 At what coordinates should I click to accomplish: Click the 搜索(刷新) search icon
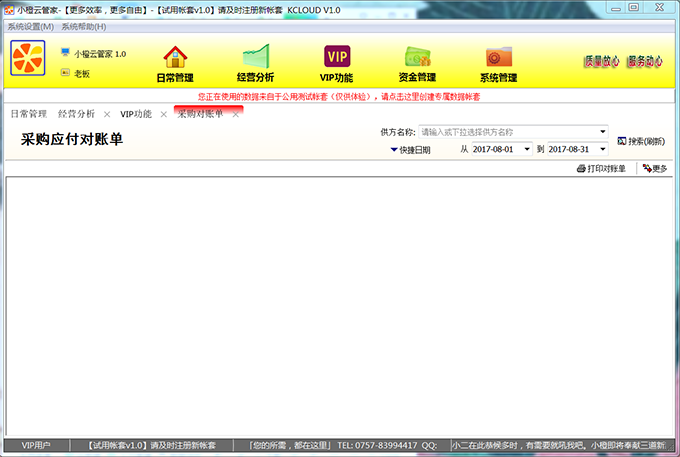pyautogui.click(x=622, y=141)
